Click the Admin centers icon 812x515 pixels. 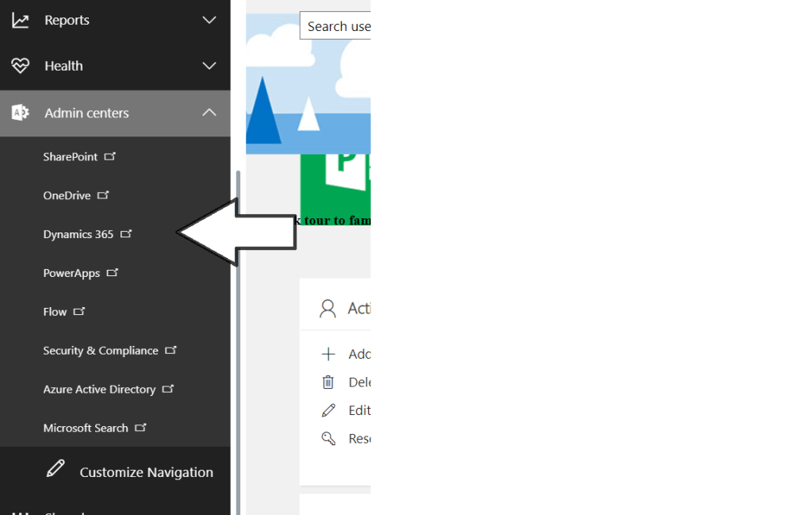point(21,113)
